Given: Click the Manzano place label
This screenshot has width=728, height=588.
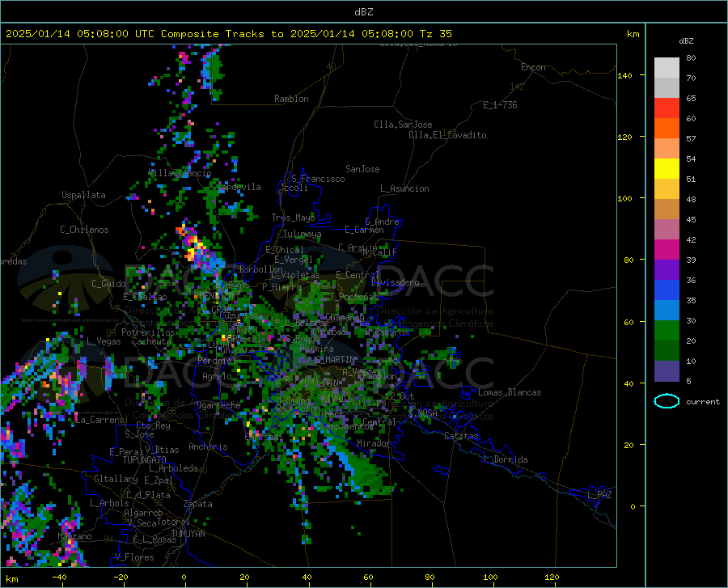Looking at the screenshot, I should (x=74, y=536).
